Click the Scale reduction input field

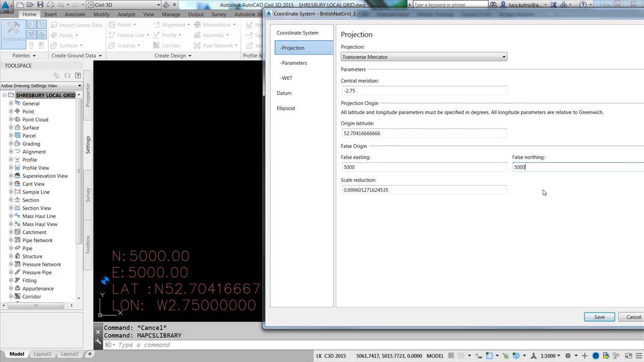(424, 190)
